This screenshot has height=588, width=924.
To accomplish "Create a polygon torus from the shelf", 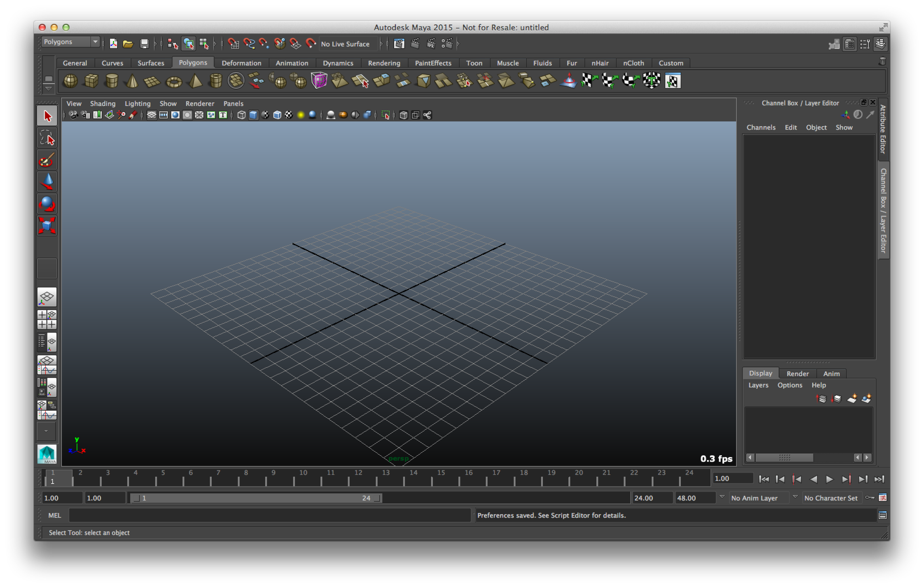I will point(174,81).
